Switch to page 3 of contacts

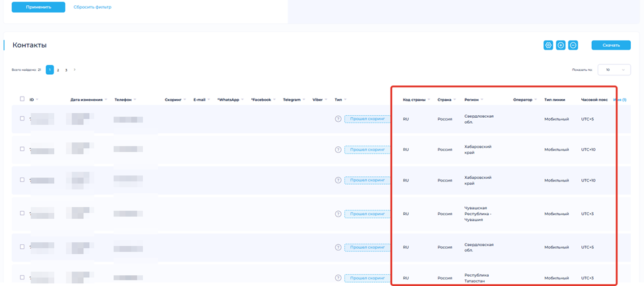66,70
